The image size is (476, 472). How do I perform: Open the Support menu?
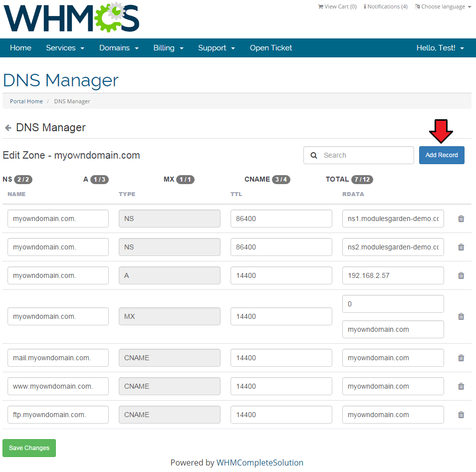pos(217,48)
